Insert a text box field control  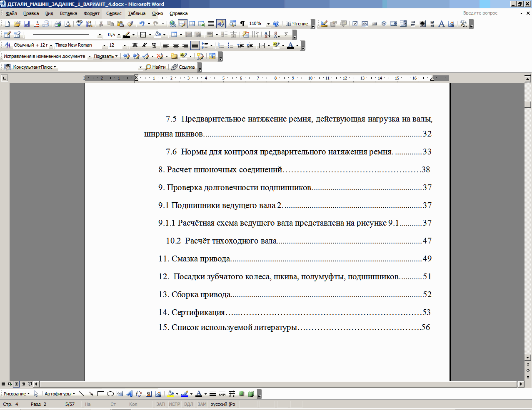coord(365,24)
